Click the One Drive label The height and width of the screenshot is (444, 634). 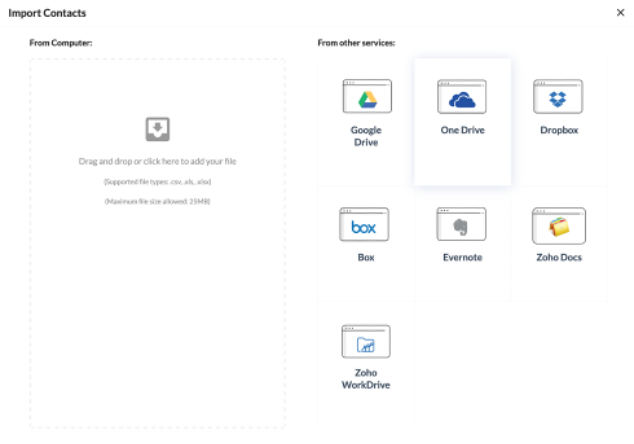(x=463, y=130)
